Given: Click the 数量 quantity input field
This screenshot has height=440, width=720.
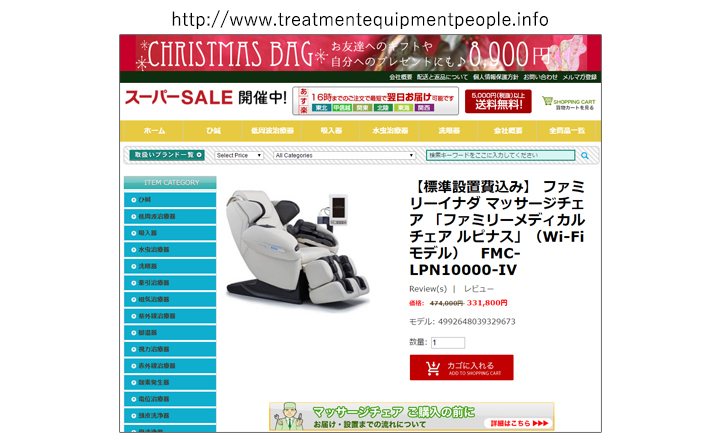Looking at the screenshot, I should point(448,343).
